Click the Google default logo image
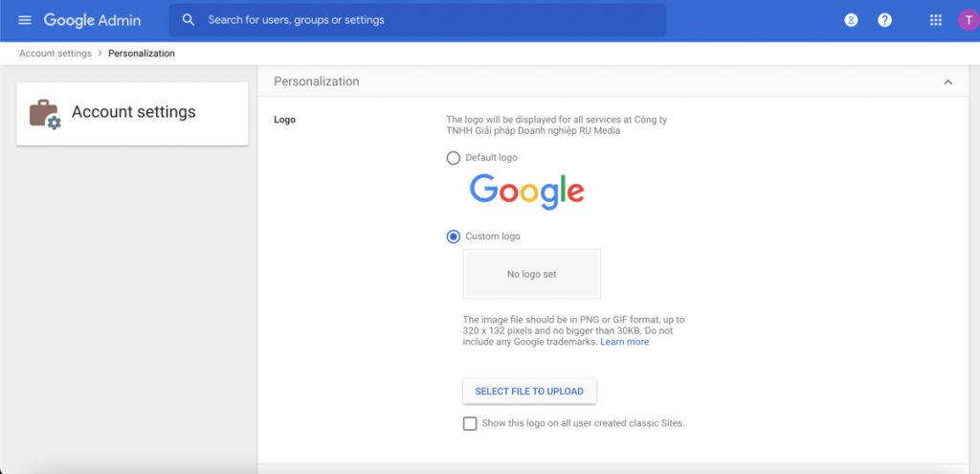The image size is (980, 474). [527, 192]
